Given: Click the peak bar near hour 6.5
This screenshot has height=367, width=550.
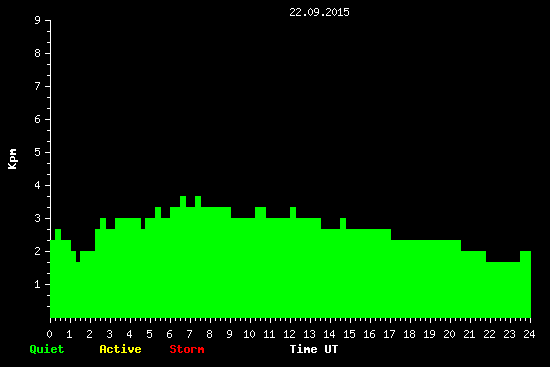Looking at the screenshot, I should point(183,257).
